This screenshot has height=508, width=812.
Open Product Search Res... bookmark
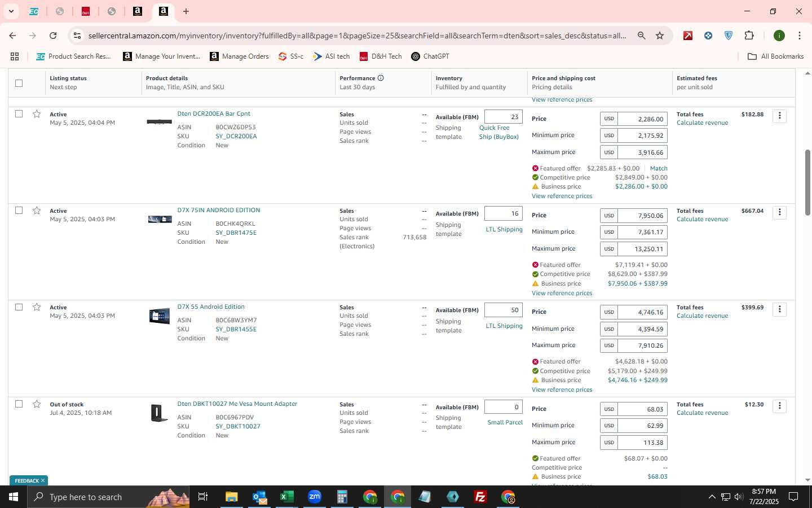tap(74, 56)
